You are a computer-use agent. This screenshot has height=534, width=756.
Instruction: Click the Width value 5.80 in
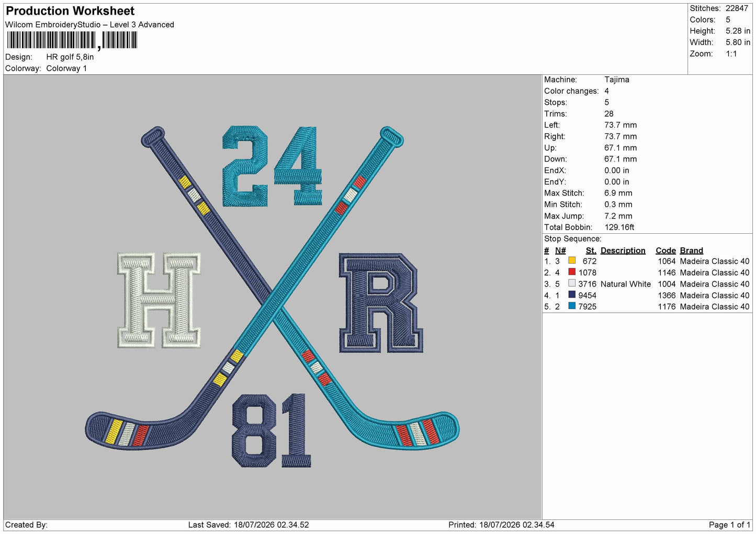[x=738, y=42]
